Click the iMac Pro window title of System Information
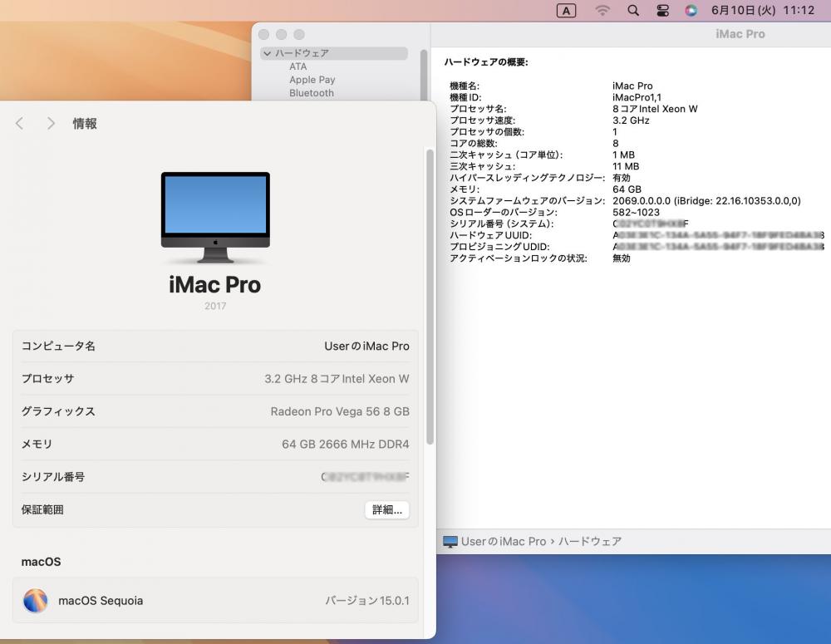831x644 pixels. [x=740, y=34]
